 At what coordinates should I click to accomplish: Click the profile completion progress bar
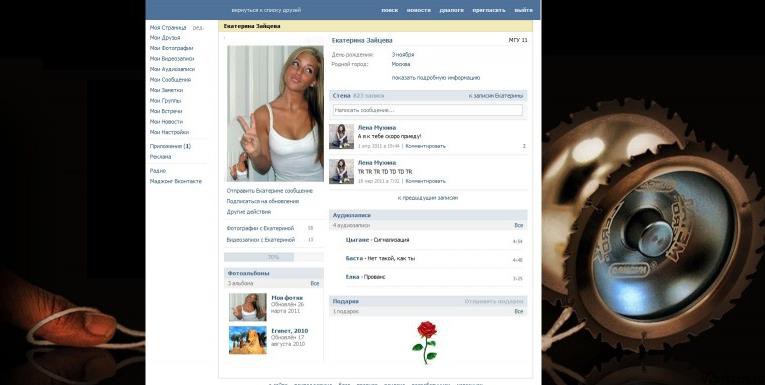[x=273, y=257]
